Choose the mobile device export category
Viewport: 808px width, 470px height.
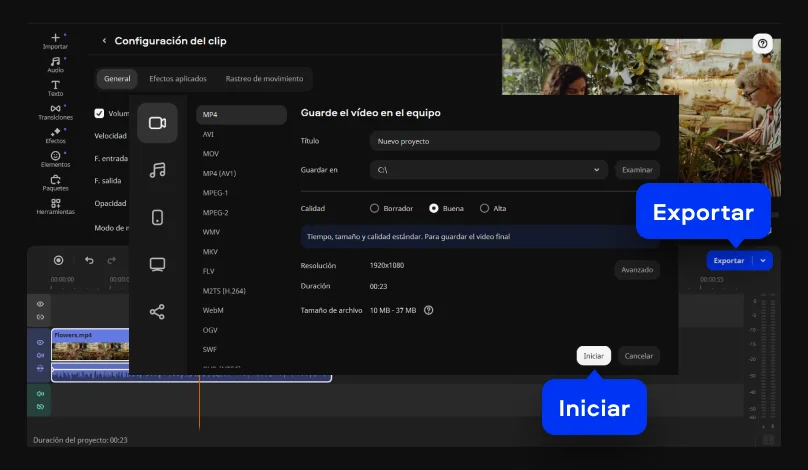157,217
